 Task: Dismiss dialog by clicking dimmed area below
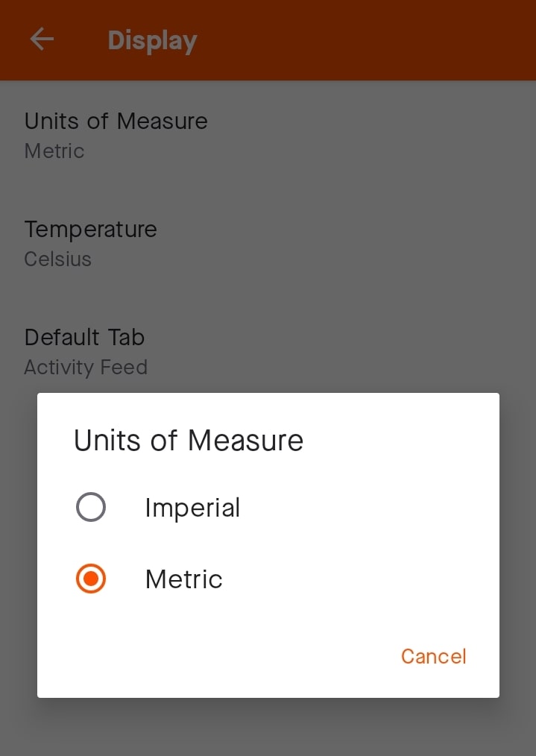coord(268,728)
